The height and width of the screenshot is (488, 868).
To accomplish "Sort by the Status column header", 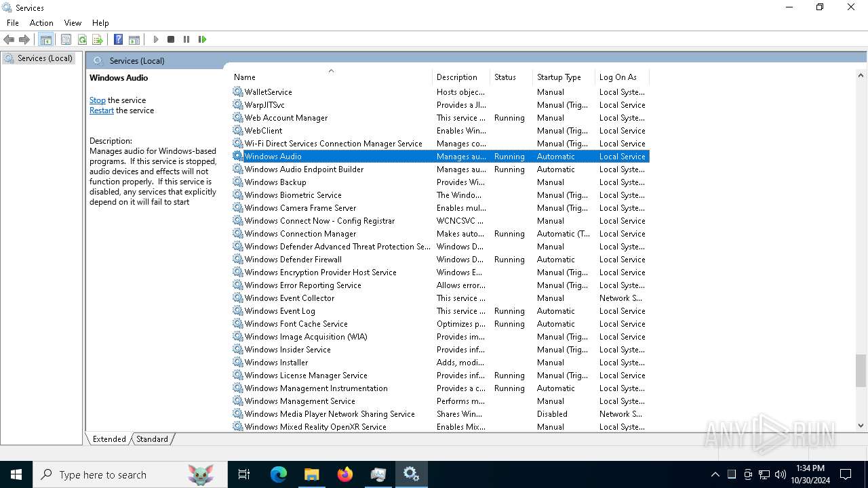I will click(511, 77).
